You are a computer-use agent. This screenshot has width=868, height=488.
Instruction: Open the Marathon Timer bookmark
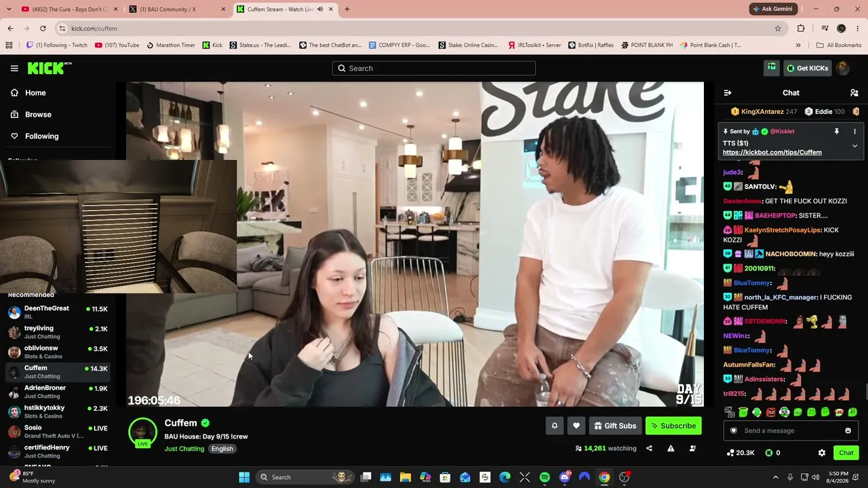(171, 45)
